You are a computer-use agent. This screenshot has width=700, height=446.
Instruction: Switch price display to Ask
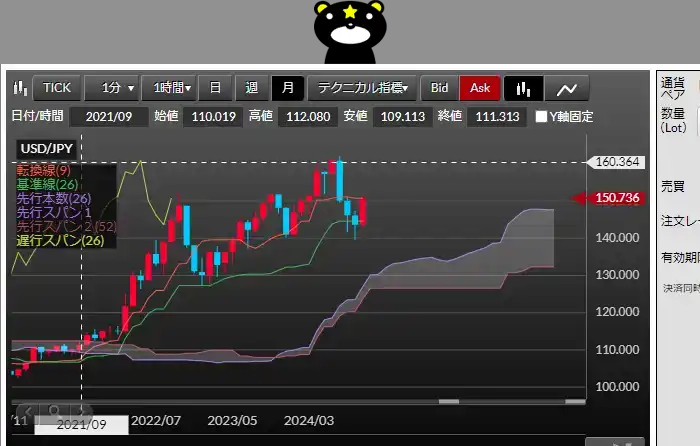pyautogui.click(x=479, y=88)
